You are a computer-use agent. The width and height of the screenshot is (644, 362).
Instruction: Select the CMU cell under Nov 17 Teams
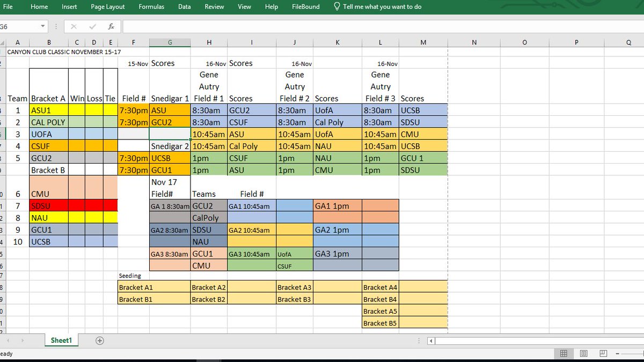pos(209,265)
